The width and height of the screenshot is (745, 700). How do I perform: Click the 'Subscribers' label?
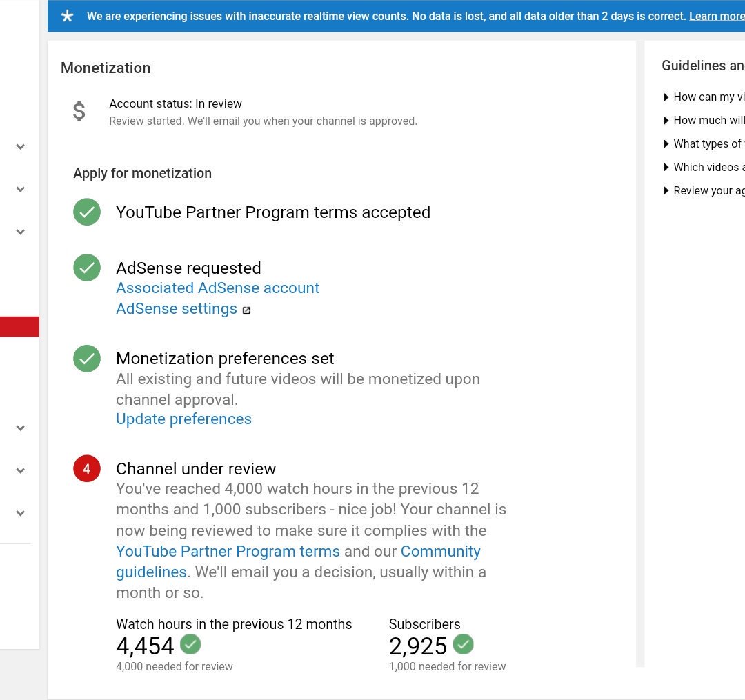point(425,624)
